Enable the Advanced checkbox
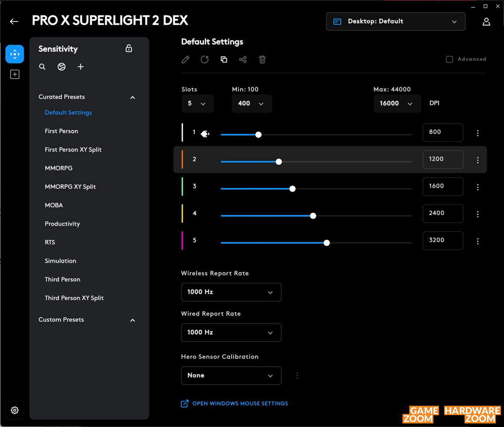The image size is (504, 427). pos(450,59)
